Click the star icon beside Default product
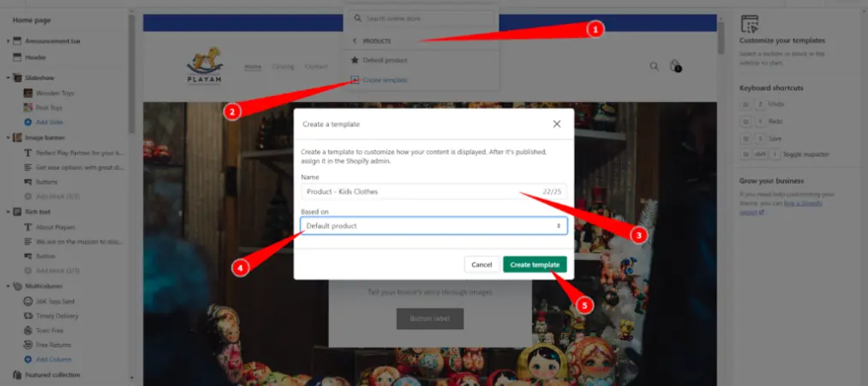This screenshot has width=868, height=386. pyautogui.click(x=355, y=60)
